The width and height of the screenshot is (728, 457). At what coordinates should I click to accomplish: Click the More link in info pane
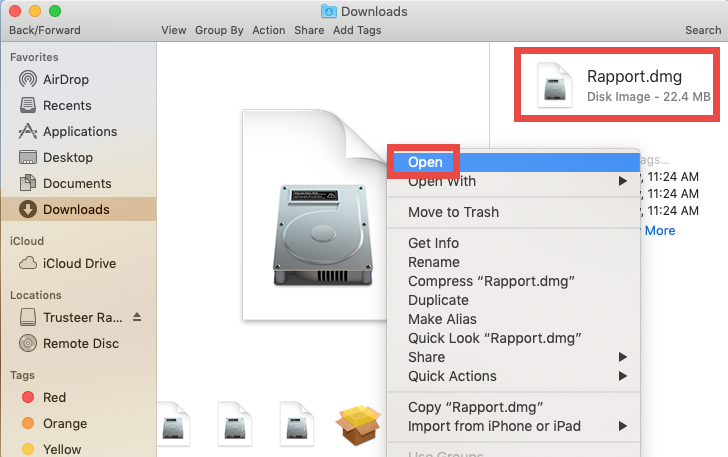660,231
